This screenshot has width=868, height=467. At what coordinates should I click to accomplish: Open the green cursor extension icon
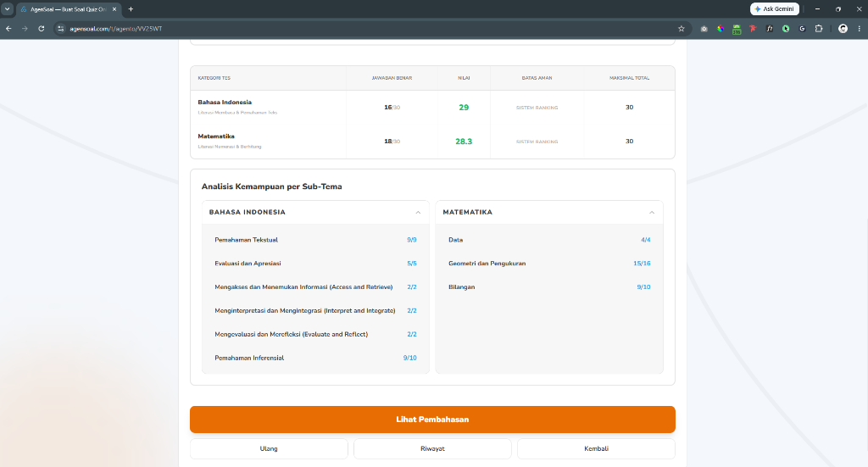tap(786, 29)
